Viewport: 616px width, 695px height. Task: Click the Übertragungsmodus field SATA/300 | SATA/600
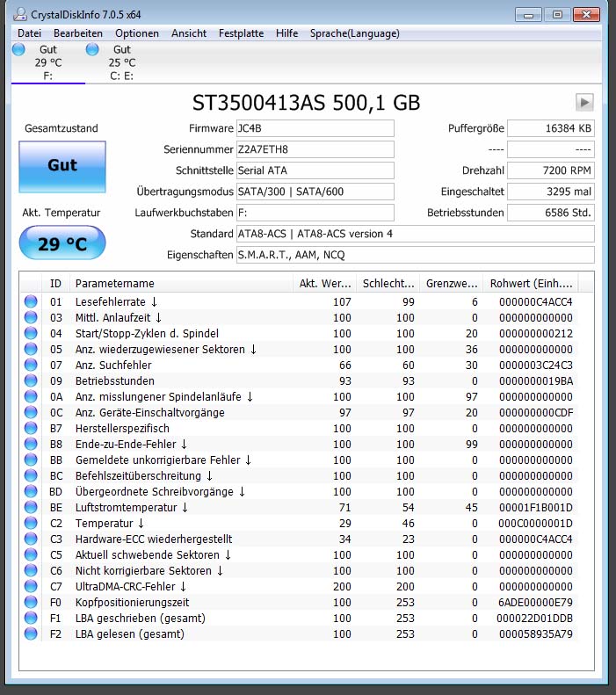point(315,192)
